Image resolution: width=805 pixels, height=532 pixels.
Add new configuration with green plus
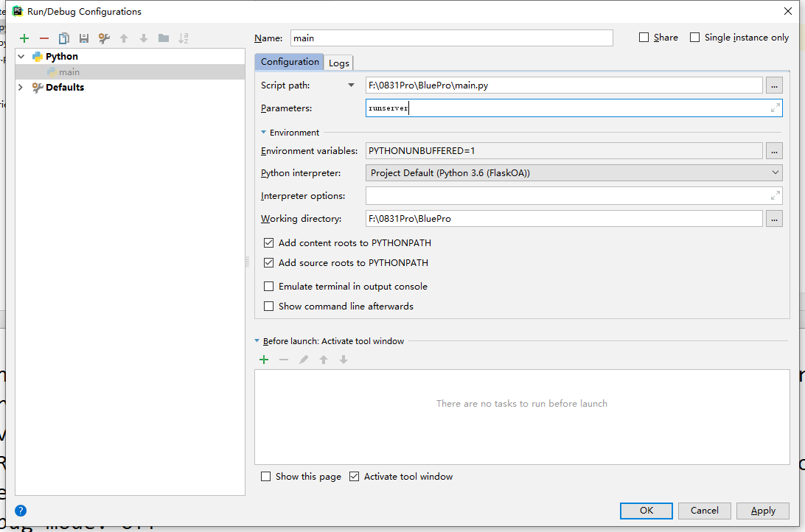(x=24, y=38)
